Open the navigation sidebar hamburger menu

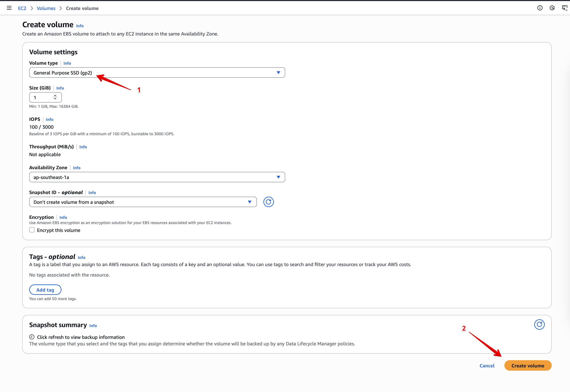[x=9, y=8]
